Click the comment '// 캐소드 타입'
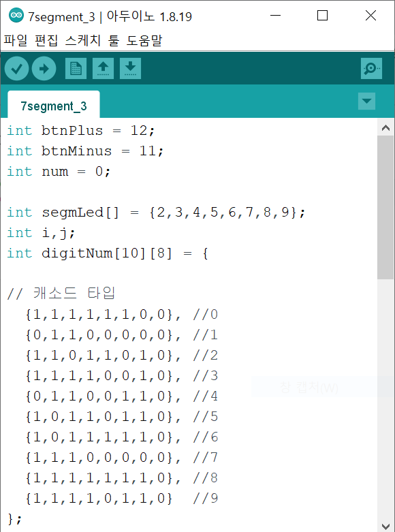The height and width of the screenshot is (532, 395). (61, 293)
